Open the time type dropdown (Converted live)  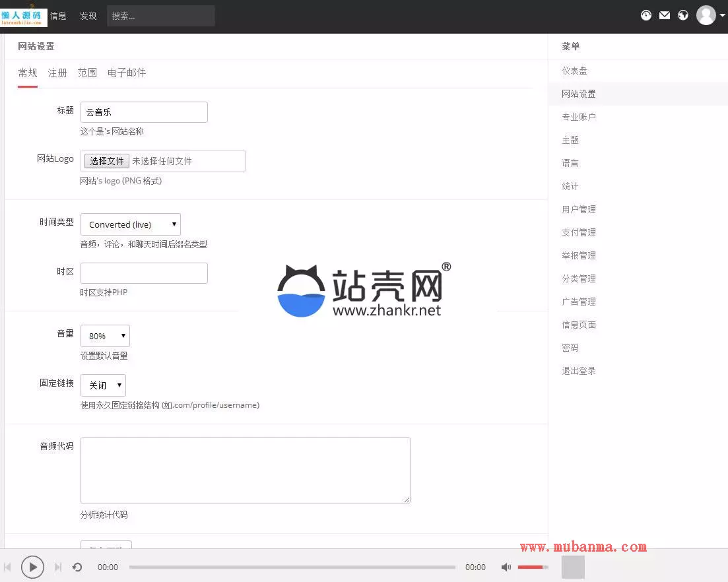click(x=130, y=224)
